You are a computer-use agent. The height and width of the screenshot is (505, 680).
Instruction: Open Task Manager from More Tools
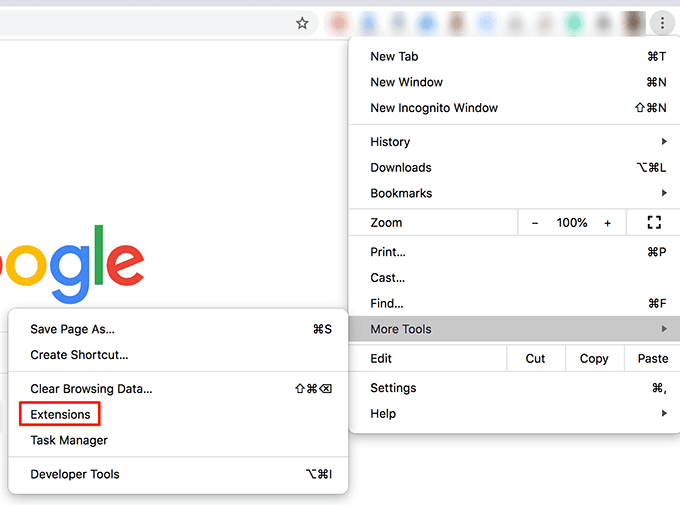[x=69, y=440]
